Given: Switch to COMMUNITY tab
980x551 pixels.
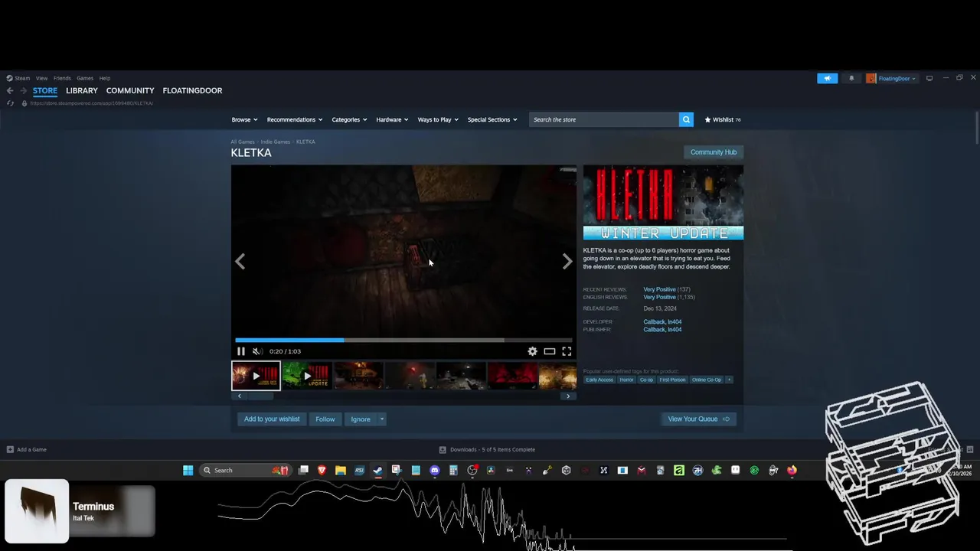Looking at the screenshot, I should [x=130, y=90].
